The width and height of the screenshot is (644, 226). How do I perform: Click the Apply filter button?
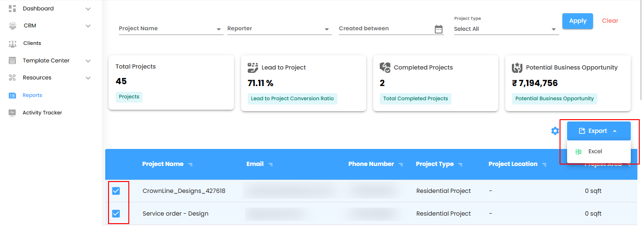point(577,21)
